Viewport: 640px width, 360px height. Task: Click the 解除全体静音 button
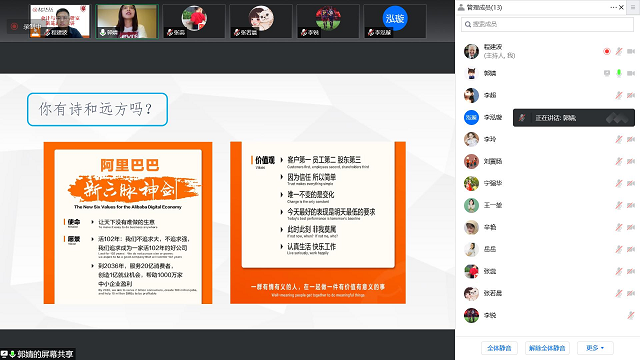(x=547, y=348)
